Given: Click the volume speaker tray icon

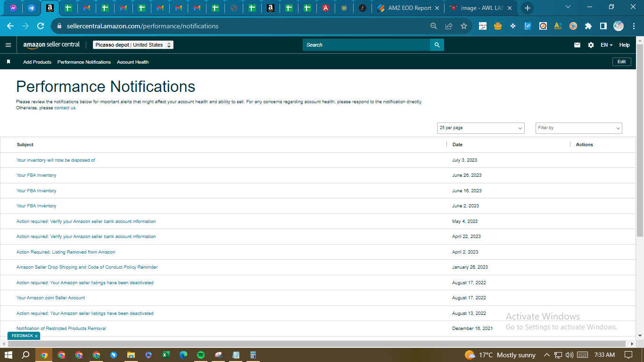Looking at the screenshot, I should pyautogui.click(x=569, y=355).
